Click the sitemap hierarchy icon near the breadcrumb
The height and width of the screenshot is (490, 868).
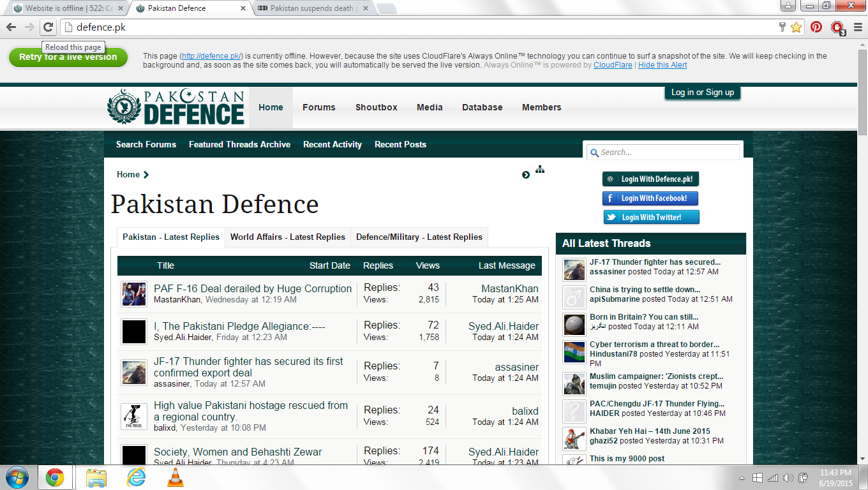540,170
